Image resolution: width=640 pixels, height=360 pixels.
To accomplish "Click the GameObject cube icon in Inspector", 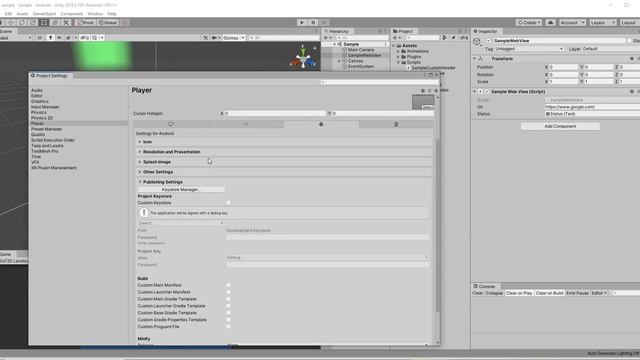I will pos(477,42).
